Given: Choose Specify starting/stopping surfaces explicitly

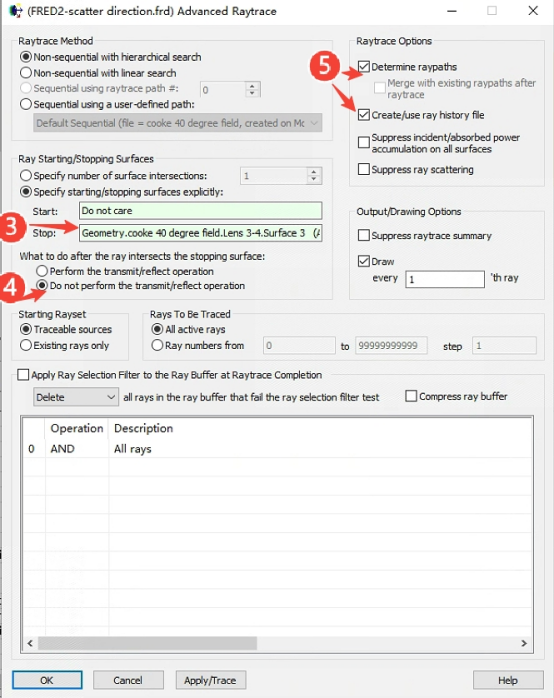Looking at the screenshot, I should pyautogui.click(x=26, y=192).
